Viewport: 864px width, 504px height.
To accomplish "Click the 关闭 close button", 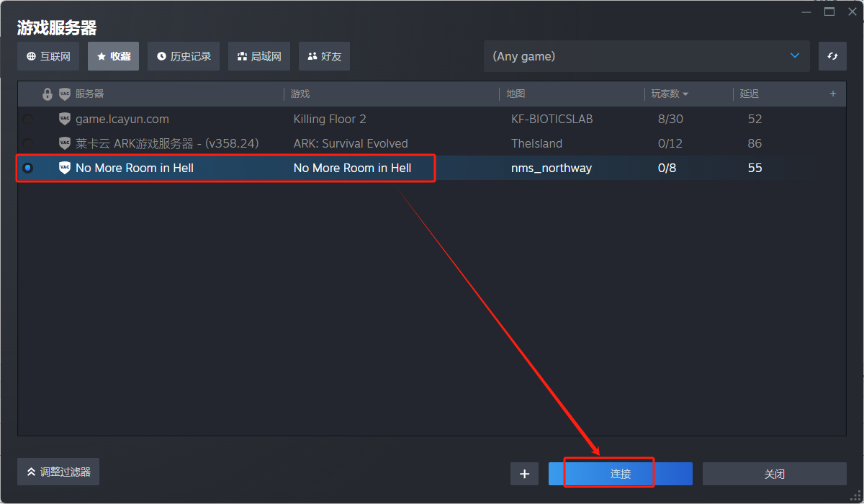I will coord(775,474).
